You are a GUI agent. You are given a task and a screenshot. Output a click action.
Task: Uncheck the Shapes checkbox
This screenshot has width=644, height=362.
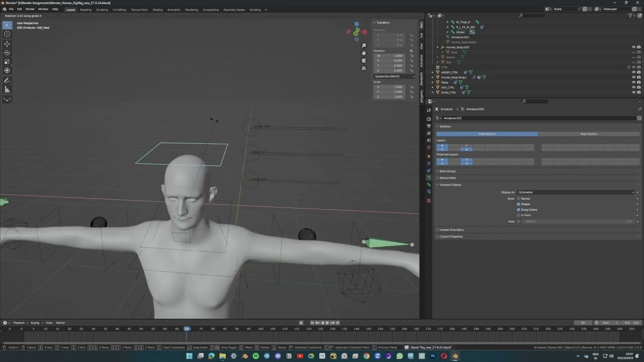[x=519, y=204]
